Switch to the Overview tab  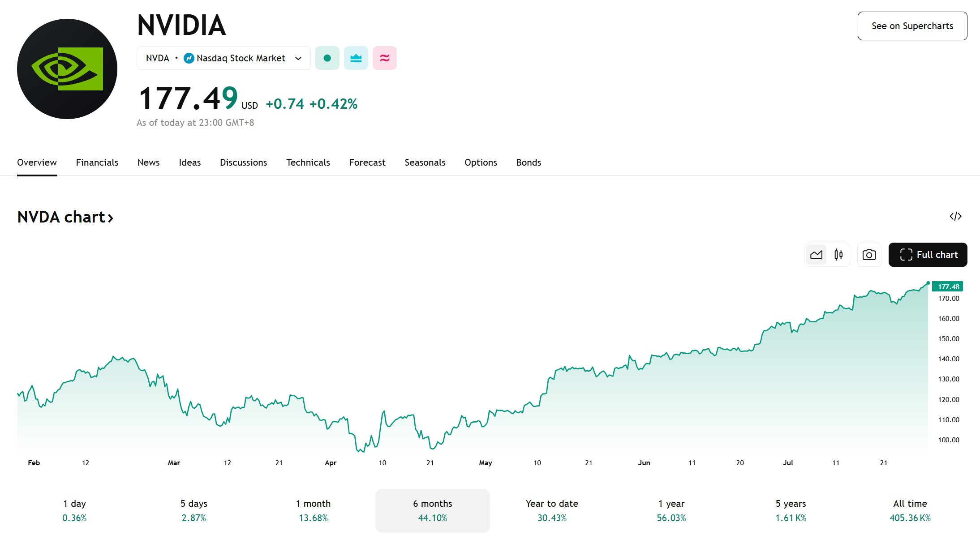(37, 163)
